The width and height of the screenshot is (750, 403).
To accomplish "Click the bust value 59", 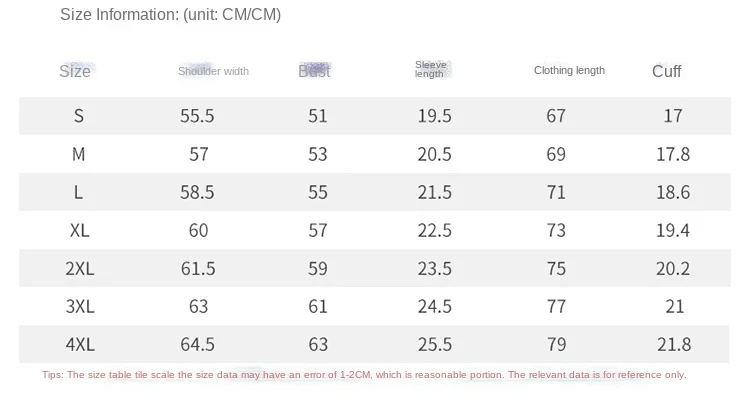I will [317, 268].
